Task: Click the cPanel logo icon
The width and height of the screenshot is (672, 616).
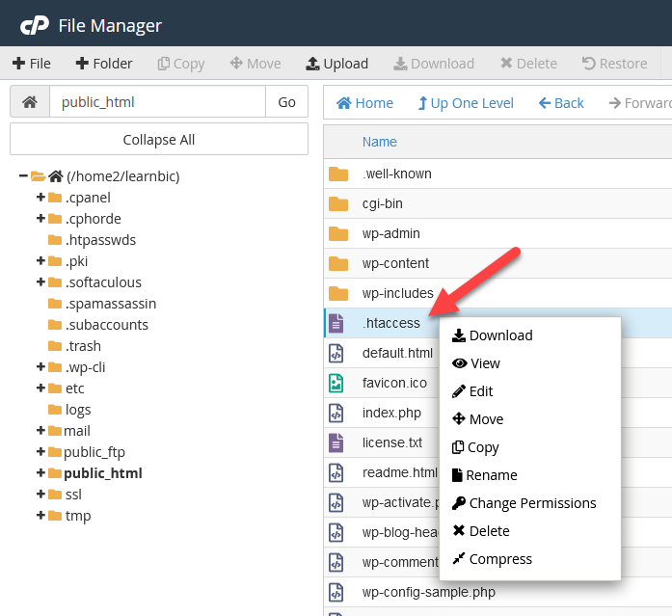Action: pyautogui.click(x=34, y=25)
